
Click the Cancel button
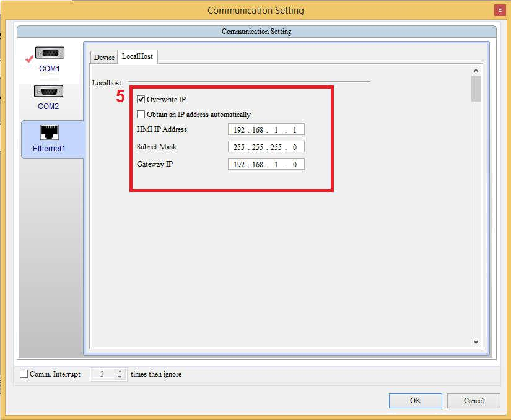pyautogui.click(x=473, y=400)
